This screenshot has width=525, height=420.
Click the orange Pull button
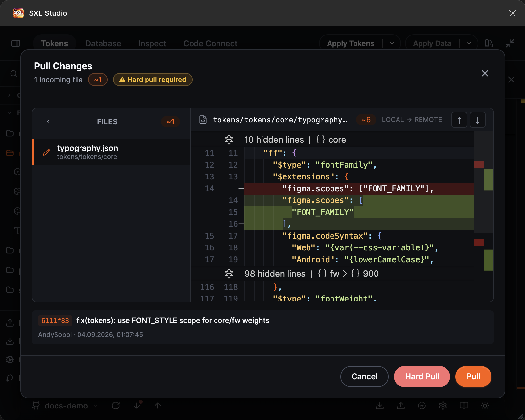[x=473, y=377]
